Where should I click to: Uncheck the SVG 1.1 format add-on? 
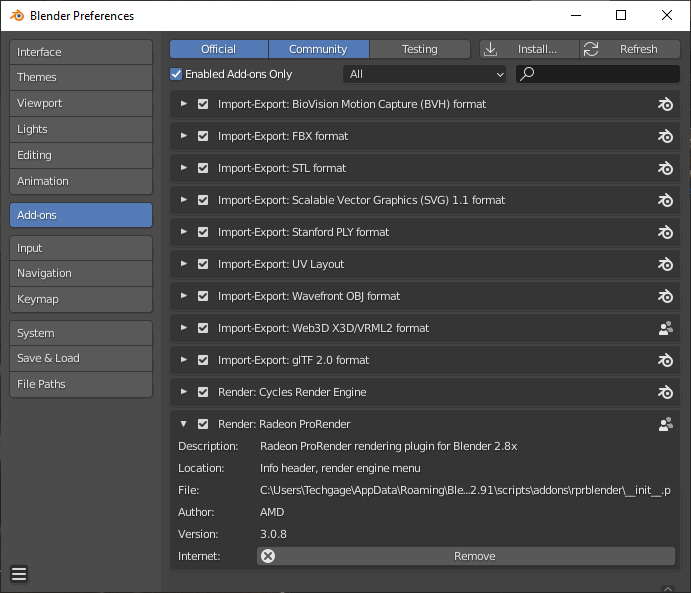coord(203,200)
